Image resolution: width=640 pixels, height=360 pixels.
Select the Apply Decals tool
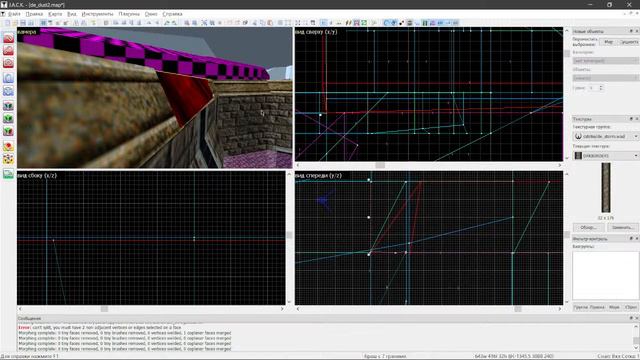[8, 131]
